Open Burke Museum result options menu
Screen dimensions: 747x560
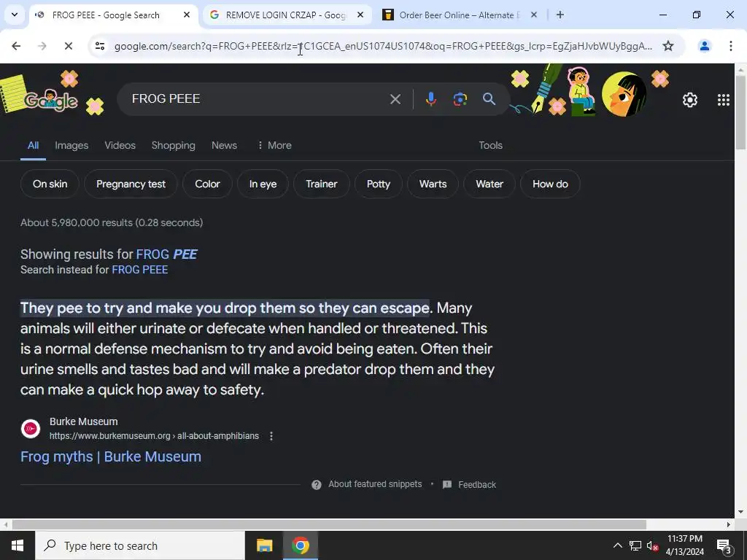click(271, 436)
